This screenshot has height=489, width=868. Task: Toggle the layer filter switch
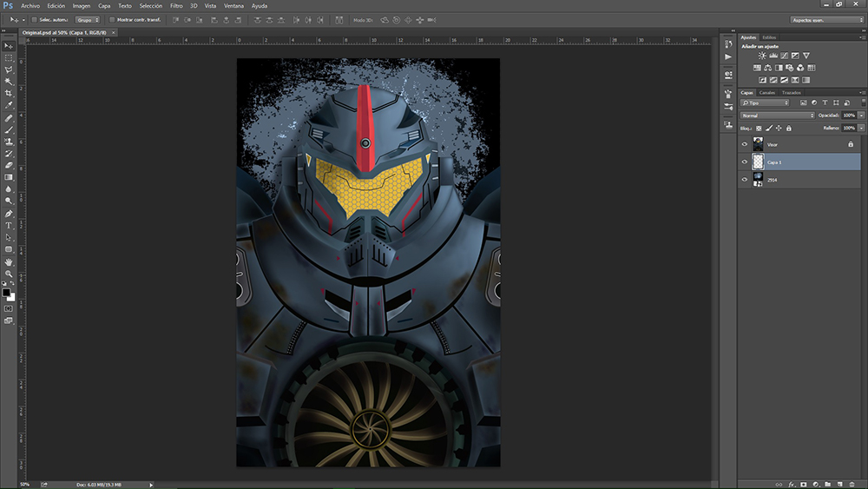pos(863,102)
